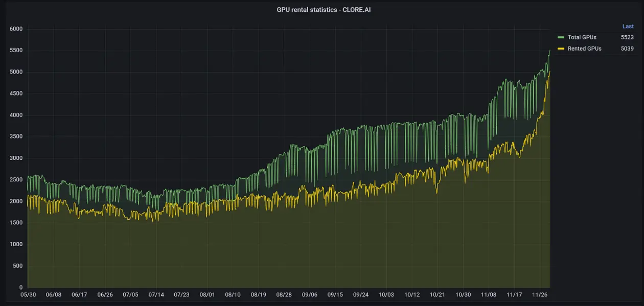Viewport: 644px width, 306px height.
Task: Click the 07/14 date on the x-axis
Action: [156, 295]
